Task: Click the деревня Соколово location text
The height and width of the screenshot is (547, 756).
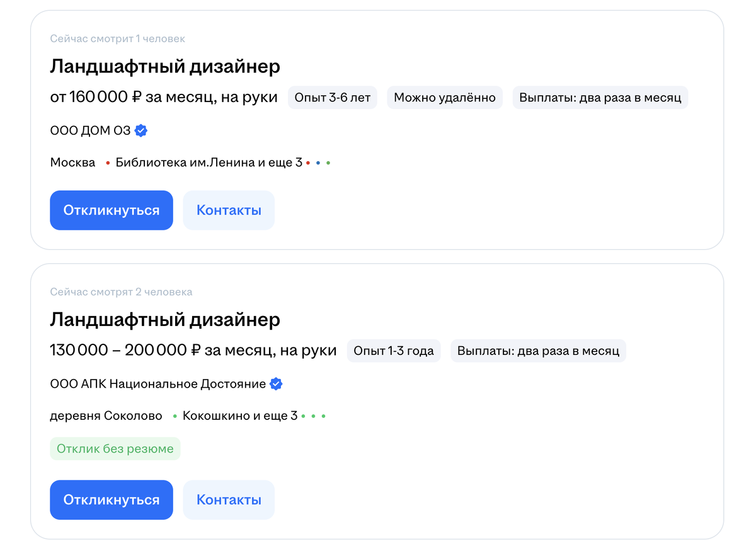Action: click(x=106, y=416)
